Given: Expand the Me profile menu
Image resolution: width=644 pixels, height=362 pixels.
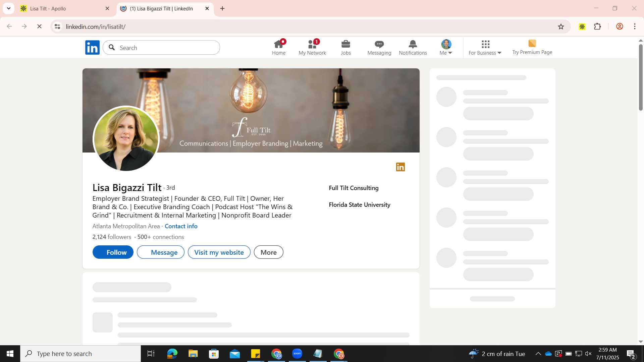Looking at the screenshot, I should 446,48.
